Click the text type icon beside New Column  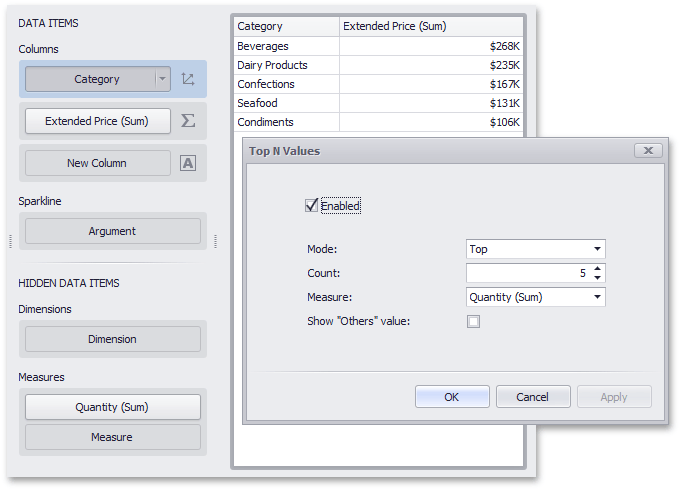click(188, 163)
